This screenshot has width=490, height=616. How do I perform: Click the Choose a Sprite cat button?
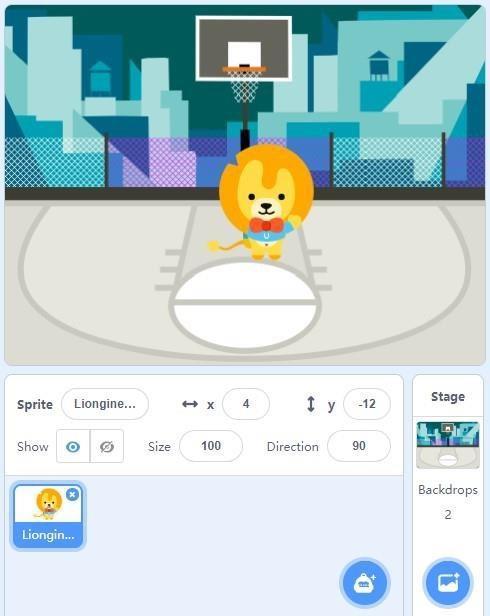pyautogui.click(x=365, y=583)
